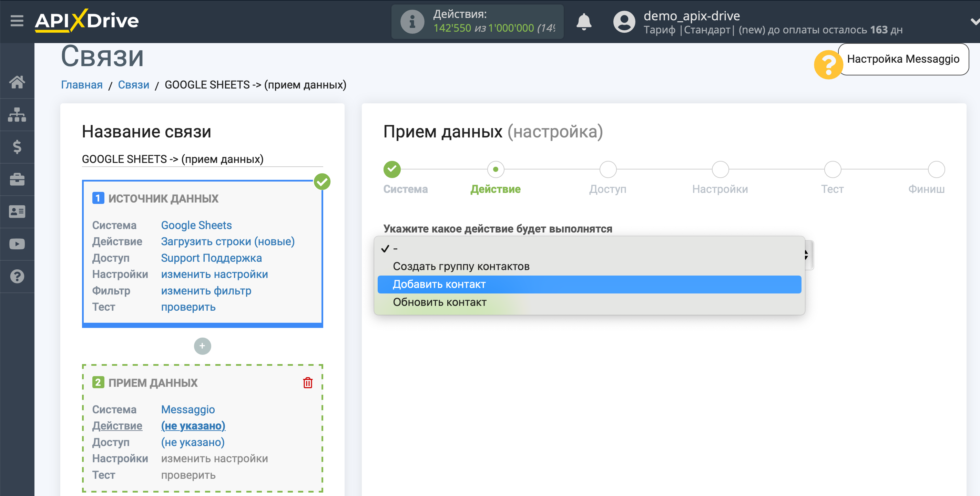Add a step with plus circle
Screen dimensions: 980x496
click(x=202, y=346)
